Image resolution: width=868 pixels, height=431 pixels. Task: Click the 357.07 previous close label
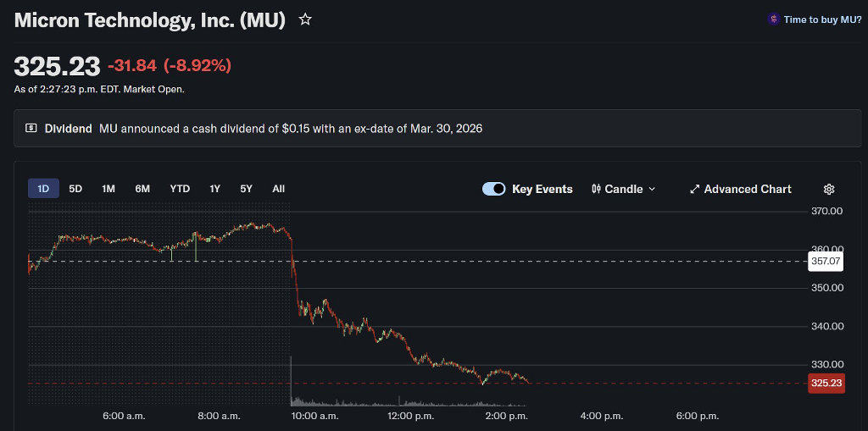pos(826,261)
